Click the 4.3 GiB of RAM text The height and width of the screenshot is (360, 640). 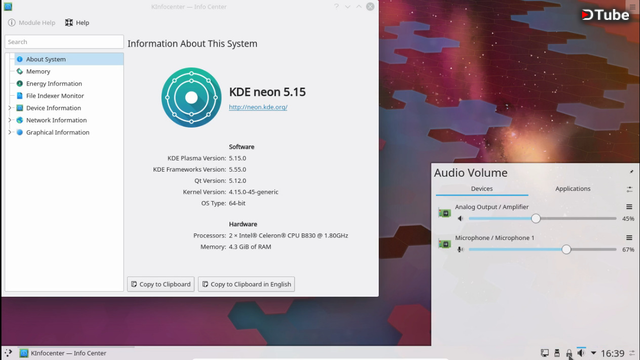coord(250,247)
